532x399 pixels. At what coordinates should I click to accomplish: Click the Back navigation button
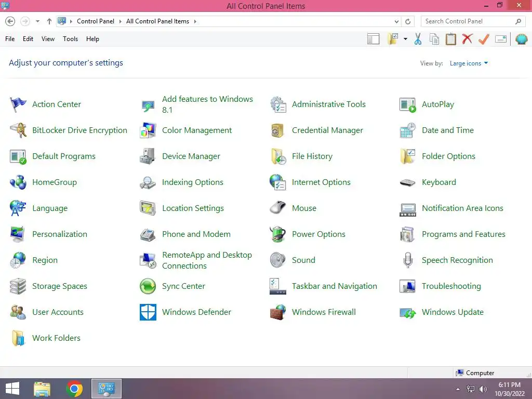coord(10,21)
